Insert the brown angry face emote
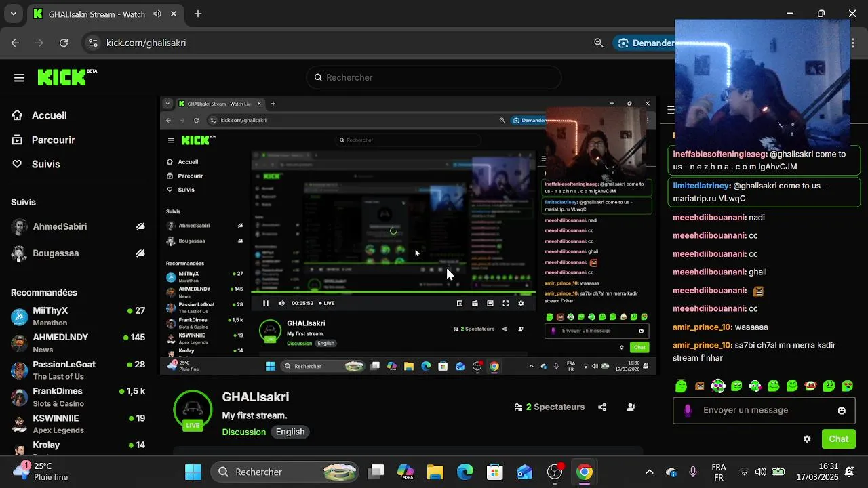The width and height of the screenshot is (868, 488). 700,386
